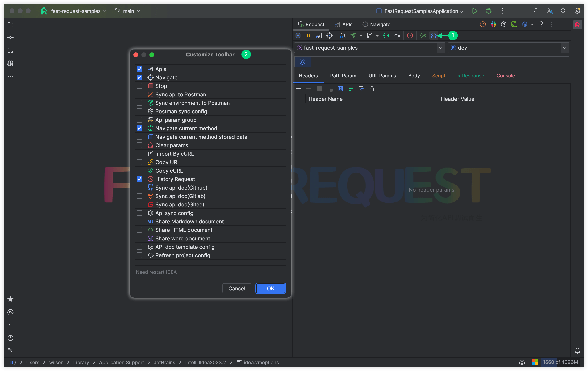Uncheck the History Request checkbox
The image size is (588, 371).
[x=139, y=179]
